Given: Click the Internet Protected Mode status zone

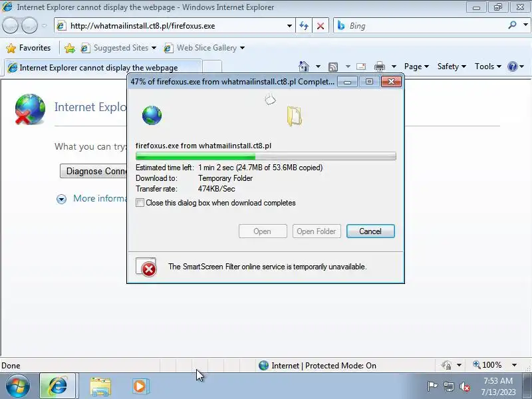Looking at the screenshot, I should pos(317,365).
